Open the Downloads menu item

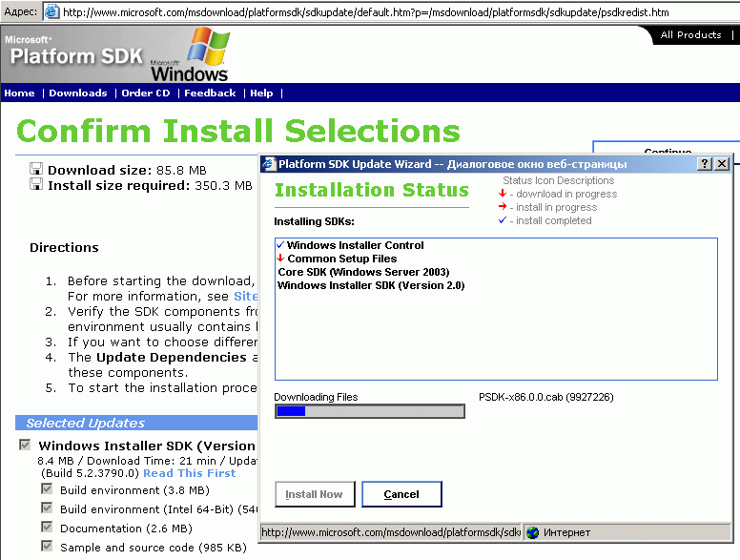pyautogui.click(x=78, y=93)
